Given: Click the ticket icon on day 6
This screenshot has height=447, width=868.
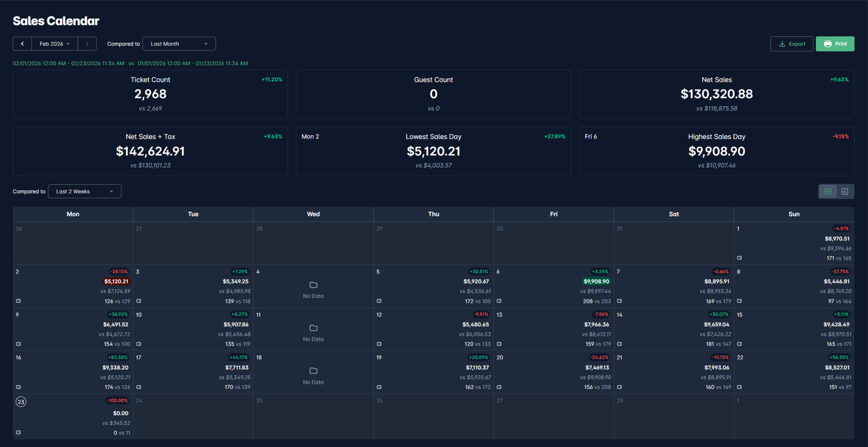Looking at the screenshot, I should 499,301.
